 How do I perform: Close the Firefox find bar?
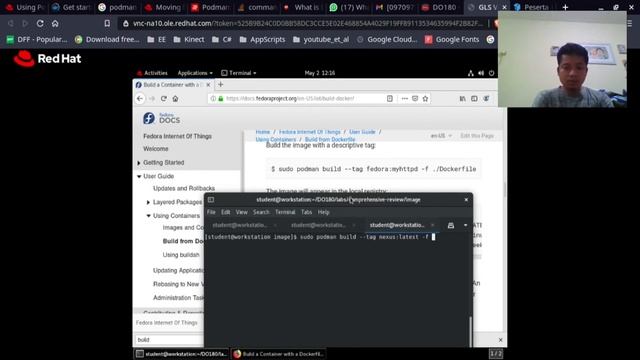(500, 340)
